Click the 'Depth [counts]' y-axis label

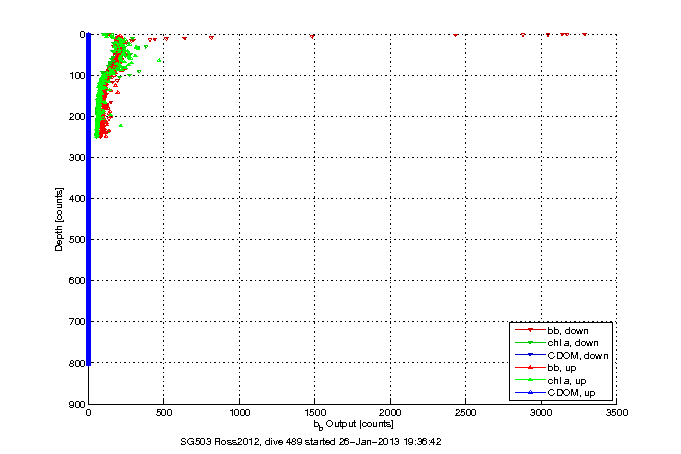pyautogui.click(x=59, y=219)
